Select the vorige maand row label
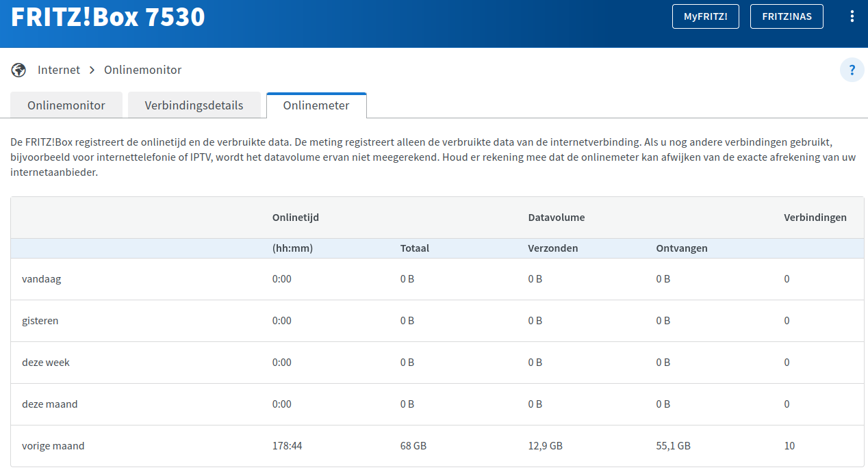The width and height of the screenshot is (868, 472). (53, 446)
